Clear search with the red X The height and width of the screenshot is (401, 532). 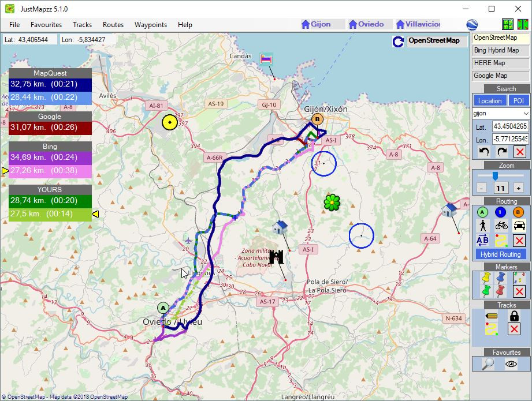tap(519, 152)
